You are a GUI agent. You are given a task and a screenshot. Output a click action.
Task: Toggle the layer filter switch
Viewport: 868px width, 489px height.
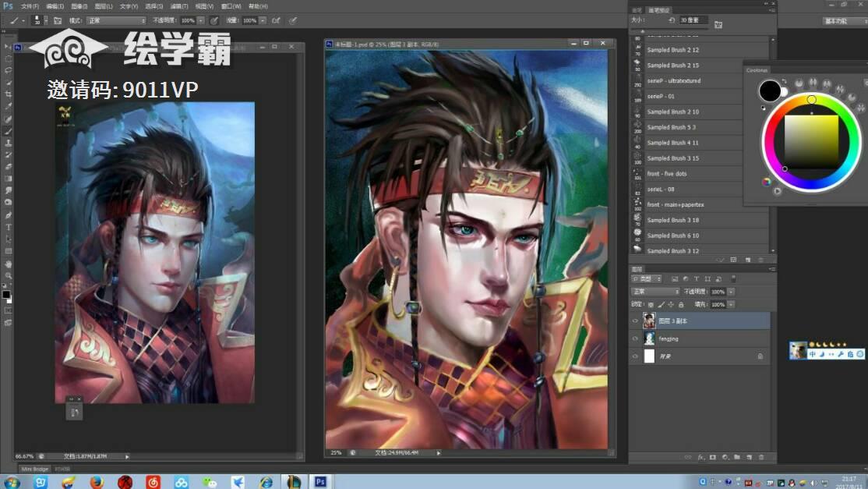[733, 278]
